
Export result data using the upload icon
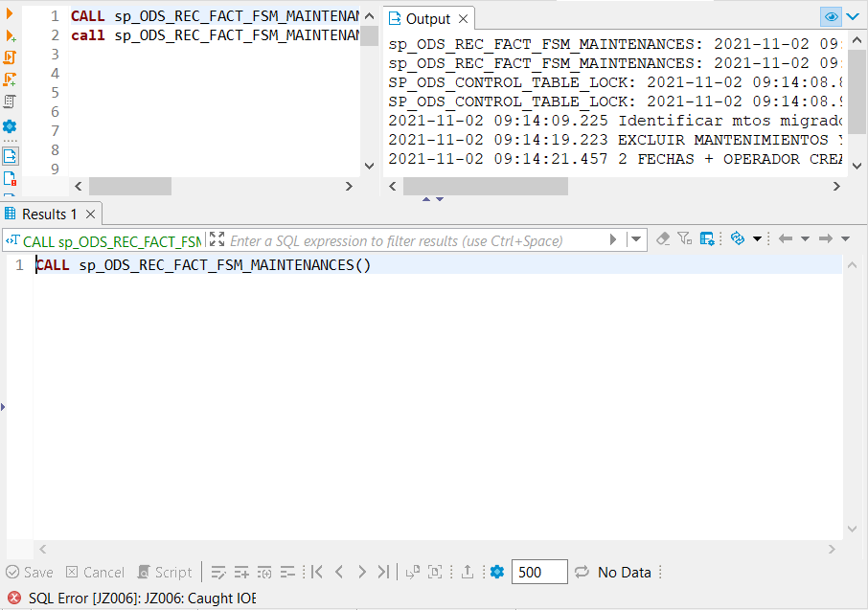pos(467,572)
